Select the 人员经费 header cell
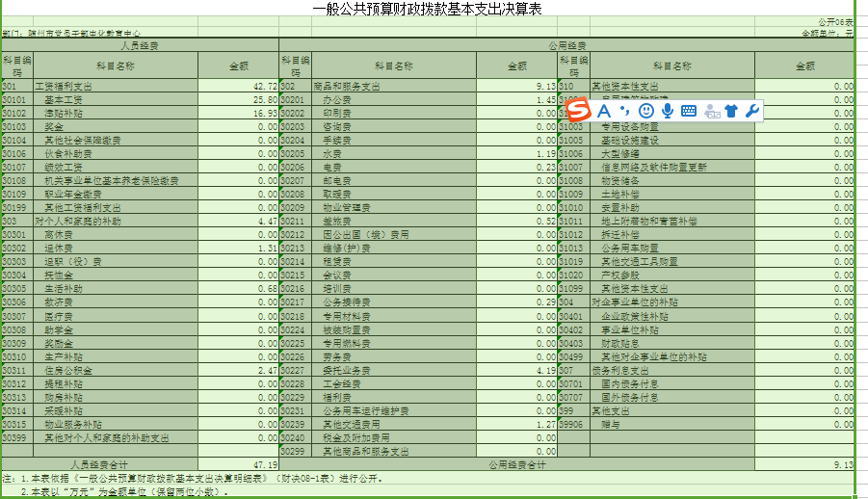Screen dimensions: 868x499 click(141, 45)
